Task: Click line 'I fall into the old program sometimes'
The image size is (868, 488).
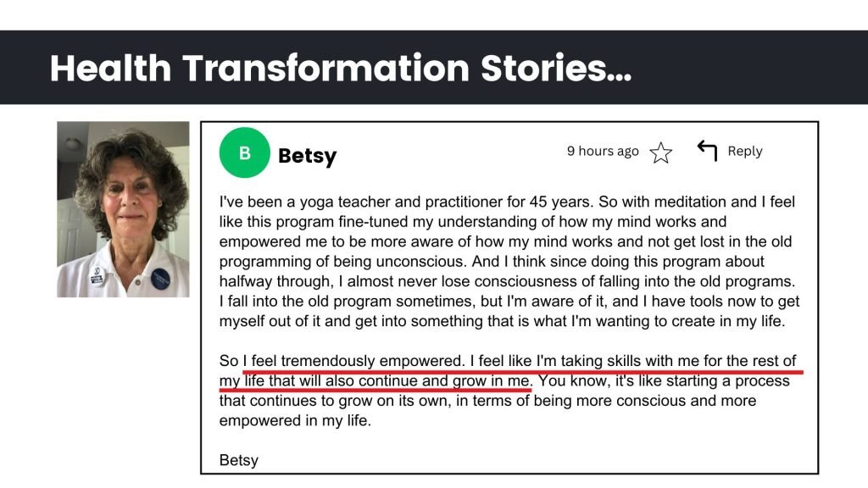Action: point(509,301)
